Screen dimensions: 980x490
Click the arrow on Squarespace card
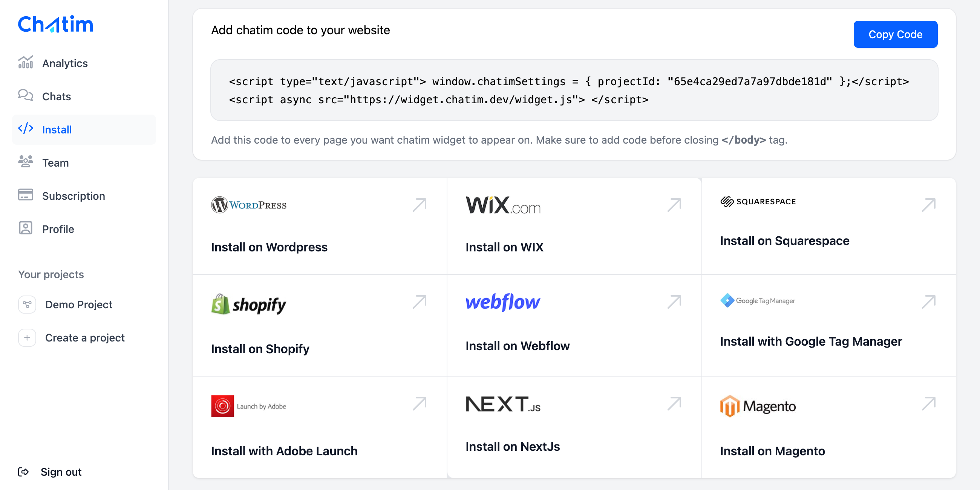(x=929, y=205)
